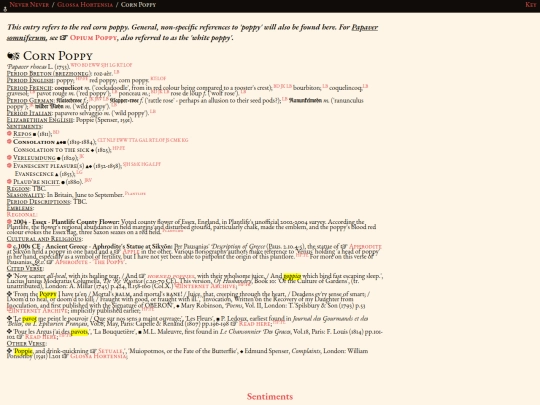The image size is (540, 405).
Task: Open Internet Archive link after Col.X citation
Action: click(205, 286)
